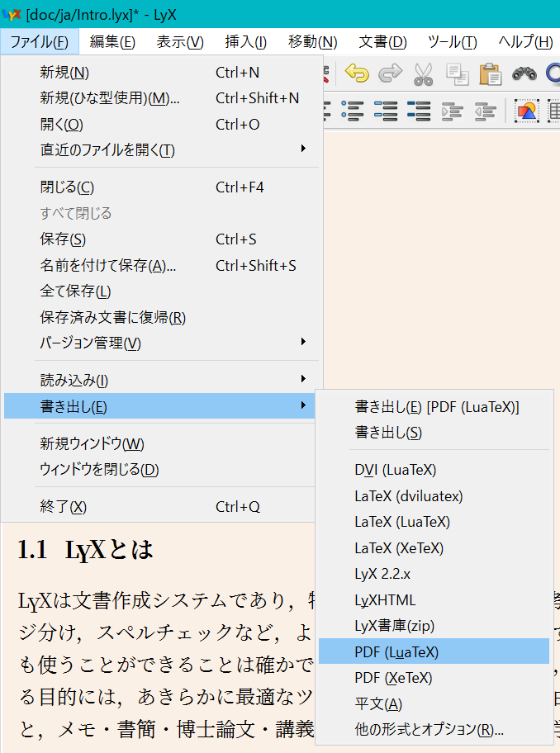The width and height of the screenshot is (560, 753).
Task: Select 閉じる(C) menu entry
Action: 162,187
